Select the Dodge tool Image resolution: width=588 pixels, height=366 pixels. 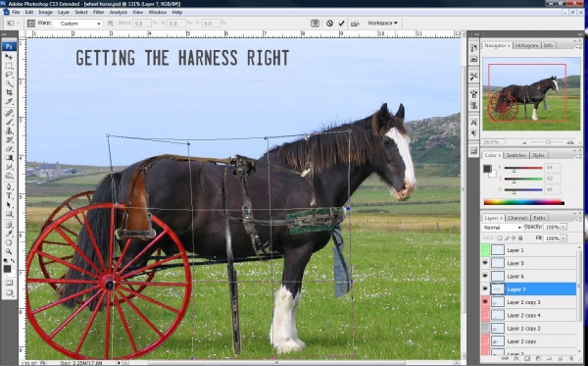[9, 176]
